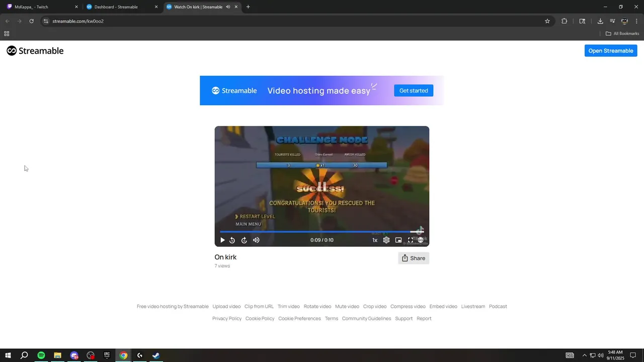644x362 pixels.
Task: Open Epic Games Launcher from the taskbar
Action: (107, 355)
